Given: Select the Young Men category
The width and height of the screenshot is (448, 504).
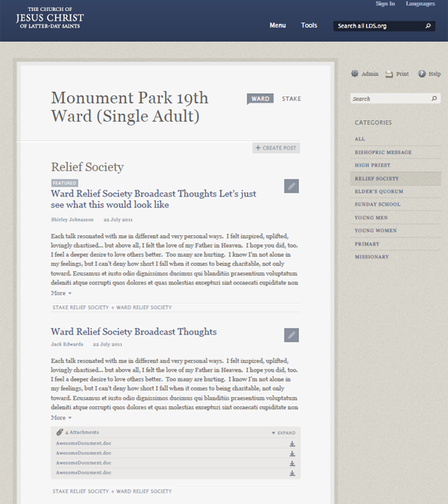Looking at the screenshot, I should 396,217.
